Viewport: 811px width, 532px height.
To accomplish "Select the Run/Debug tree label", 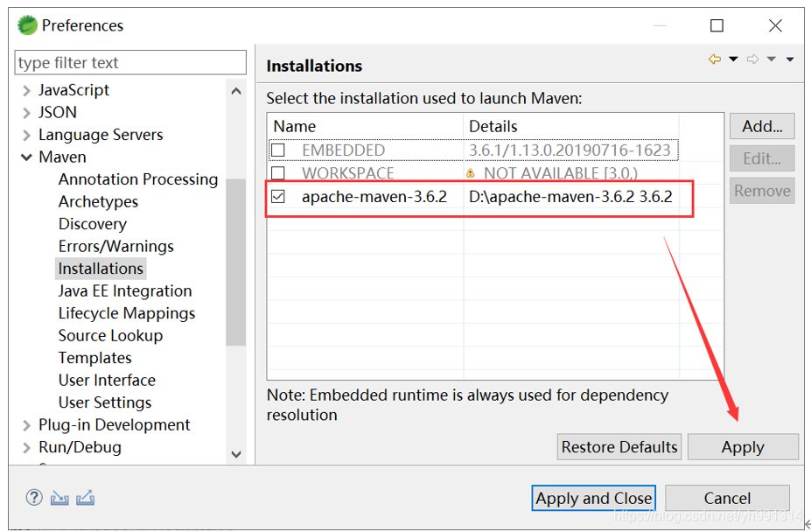I will (80, 446).
